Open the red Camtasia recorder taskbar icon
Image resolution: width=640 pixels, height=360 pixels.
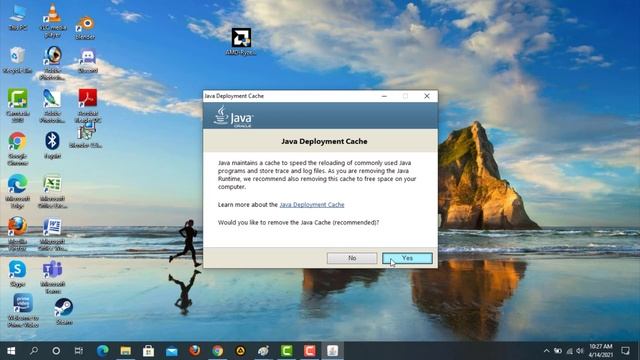[x=309, y=351]
